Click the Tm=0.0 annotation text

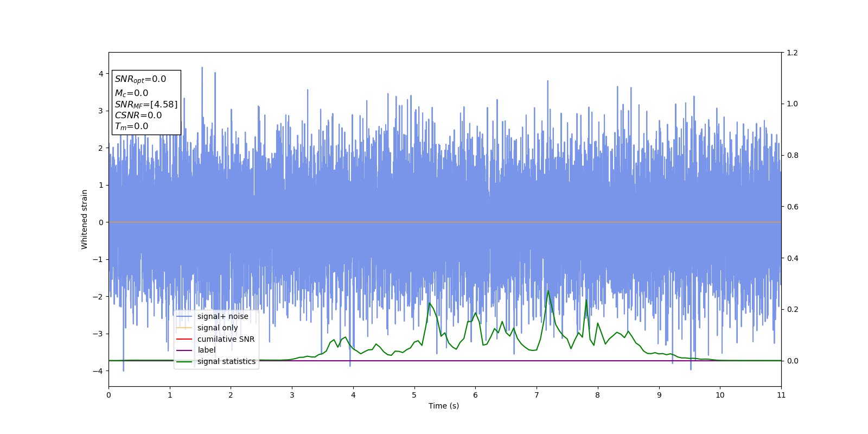click(131, 126)
